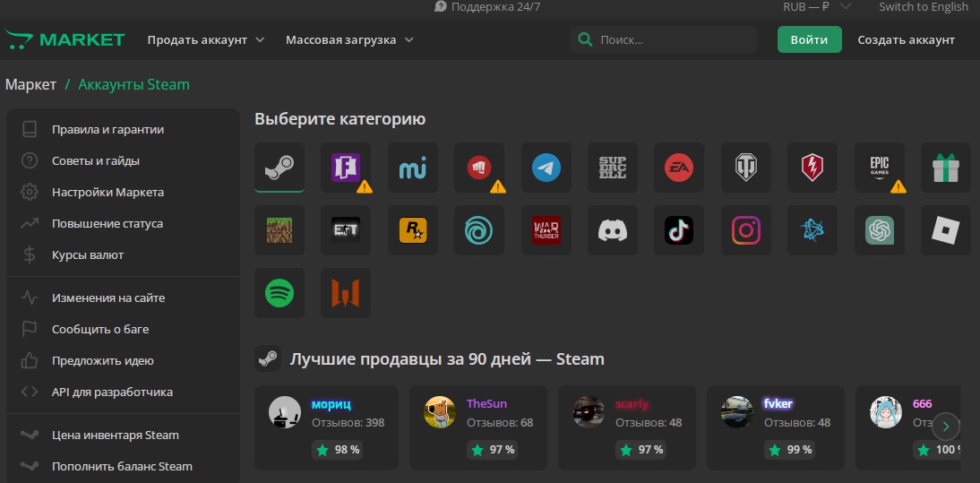Open the Minecraft category icon
This screenshot has height=483, width=980.
[x=279, y=230]
